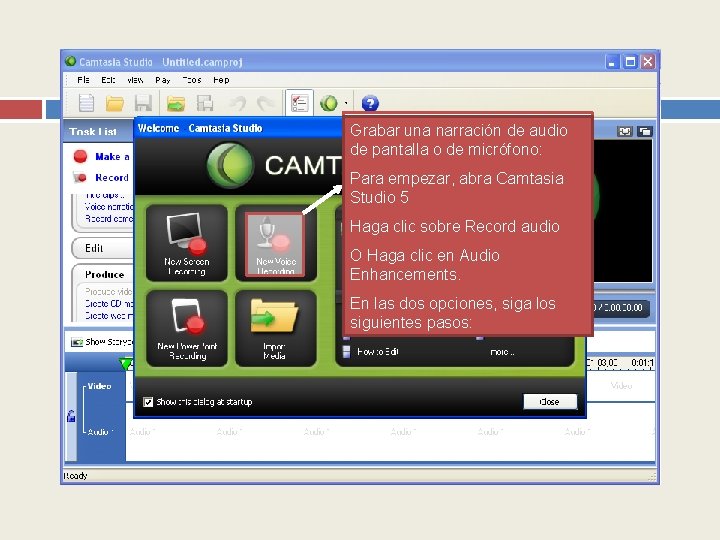720x540 pixels.
Task: Choose Import Media in the Welcome dialog
Action: coord(276,328)
